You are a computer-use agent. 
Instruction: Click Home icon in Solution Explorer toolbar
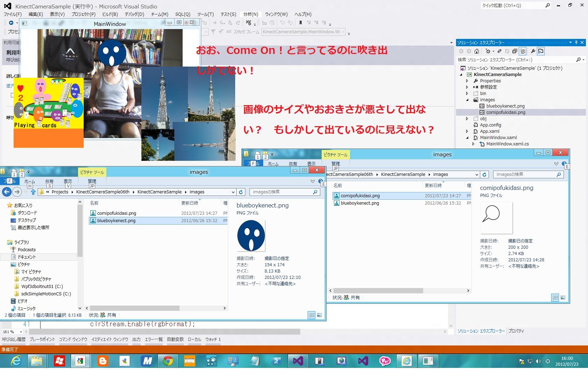476,51
